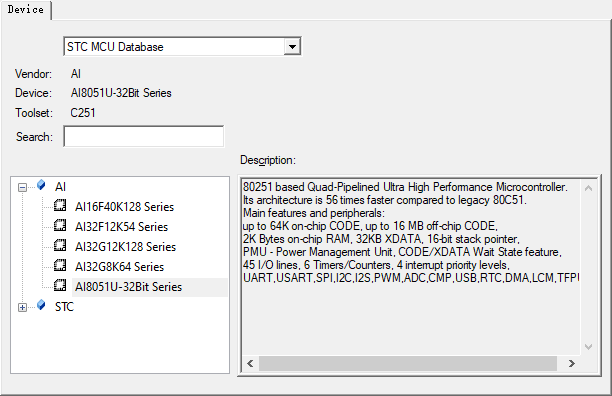Image resolution: width=612 pixels, height=396 pixels.
Task: Switch to the Device tab
Action: click(x=26, y=9)
